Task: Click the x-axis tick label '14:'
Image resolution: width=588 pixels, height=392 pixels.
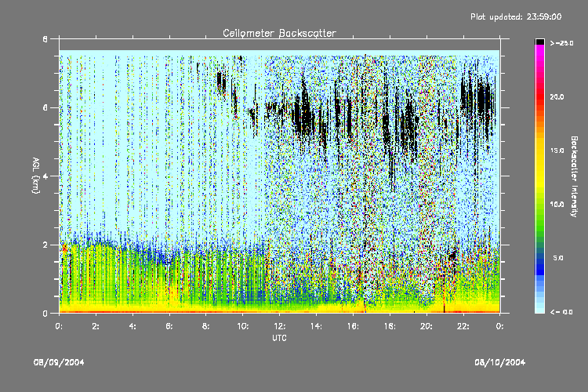Action: [x=317, y=326]
